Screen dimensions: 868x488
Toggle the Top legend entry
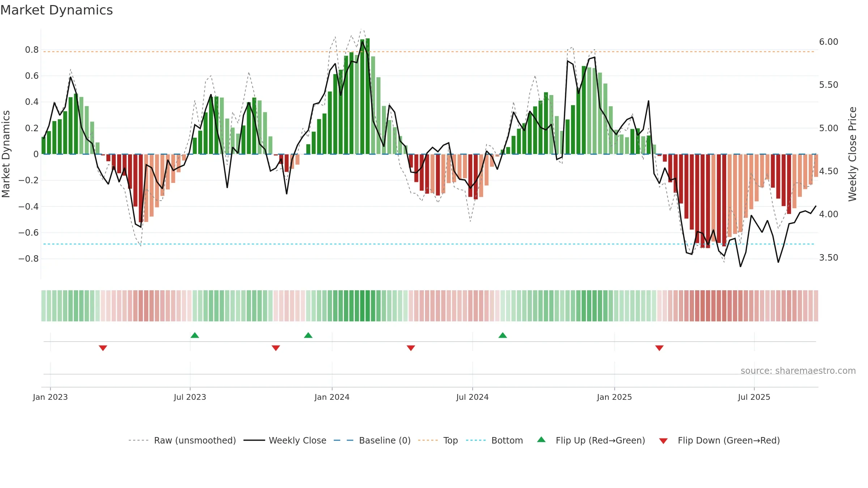click(438, 440)
